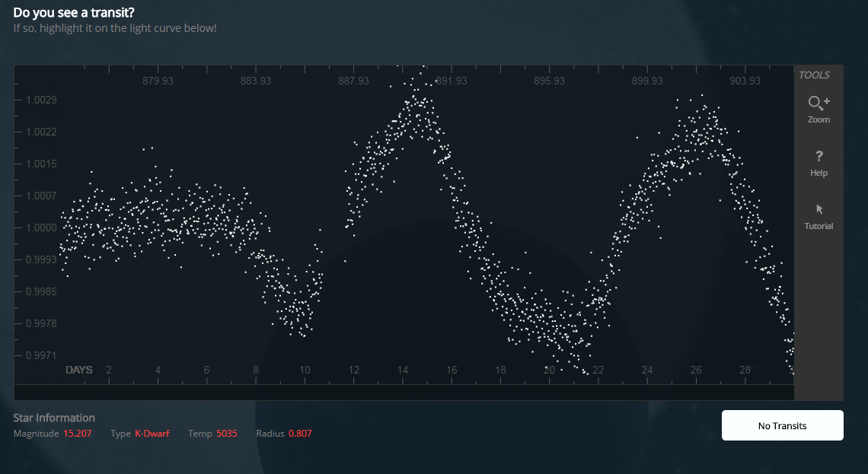Click the 1.0029 brightness axis label
Image resolution: width=868 pixels, height=474 pixels.
(x=42, y=100)
